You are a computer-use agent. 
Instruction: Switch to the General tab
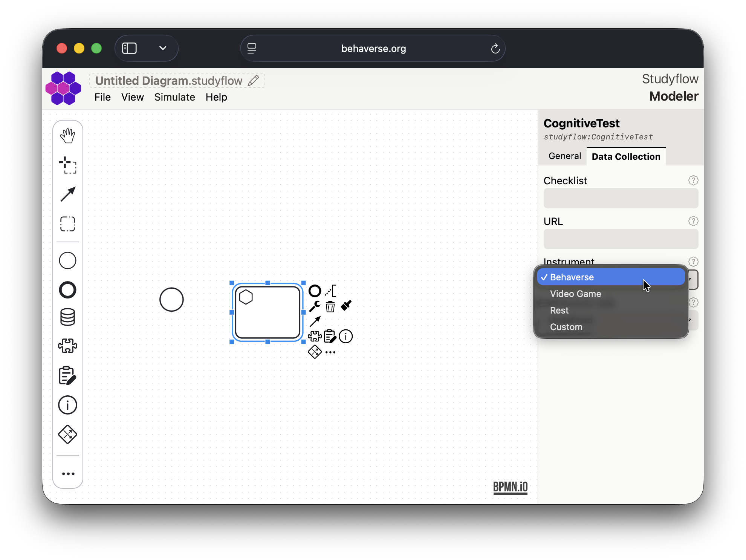point(564,156)
